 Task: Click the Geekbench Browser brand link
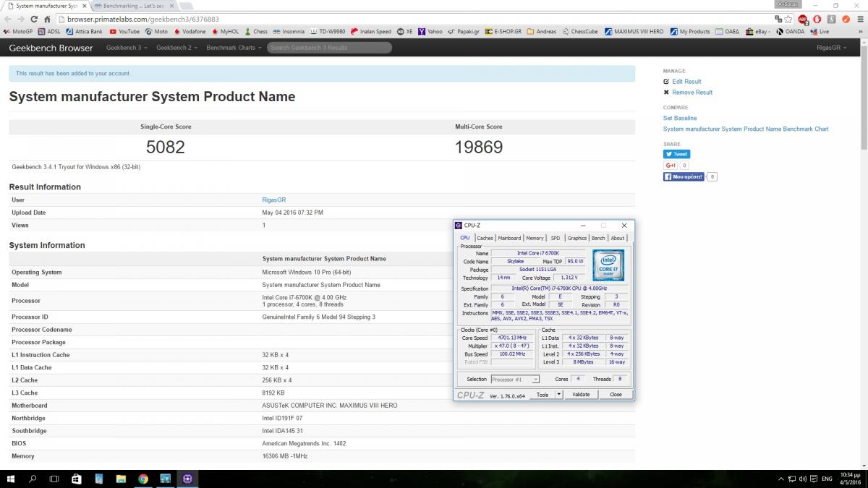(51, 48)
